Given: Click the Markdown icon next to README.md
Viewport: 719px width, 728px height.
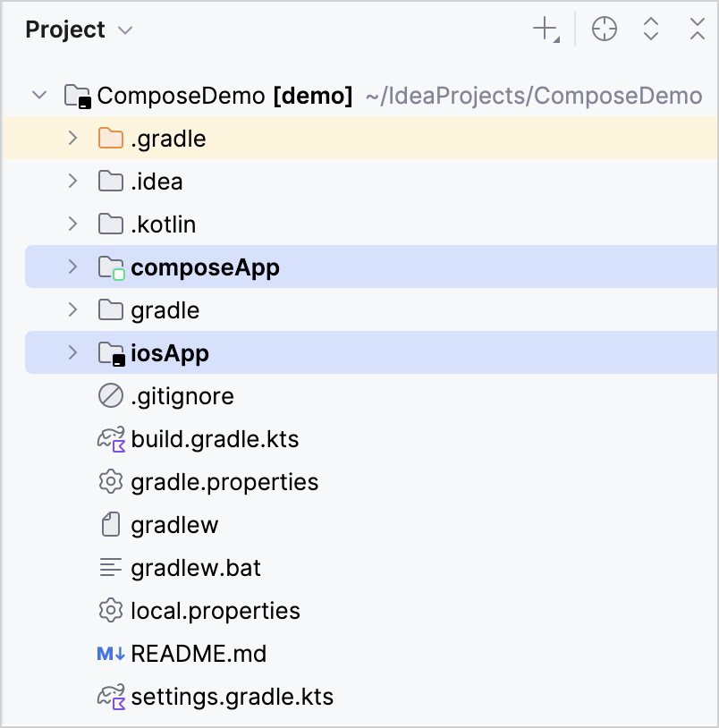Looking at the screenshot, I should (110, 654).
